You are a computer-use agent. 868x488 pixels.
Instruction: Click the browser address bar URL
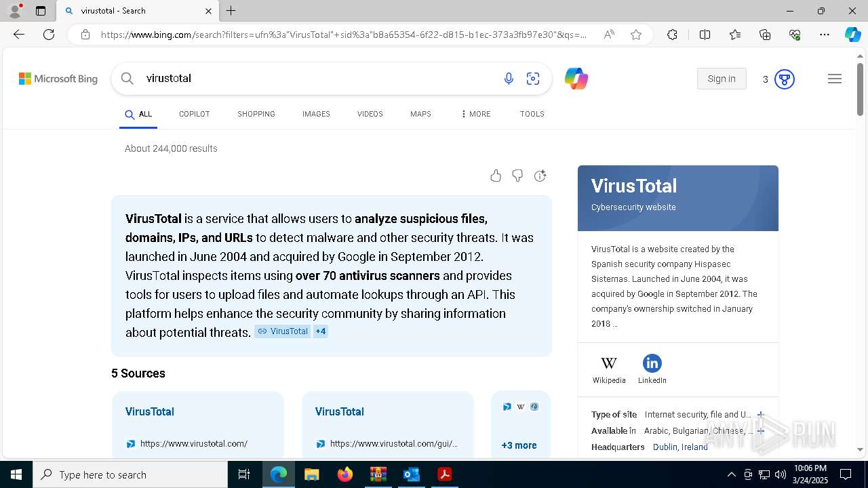pyautogui.click(x=344, y=35)
